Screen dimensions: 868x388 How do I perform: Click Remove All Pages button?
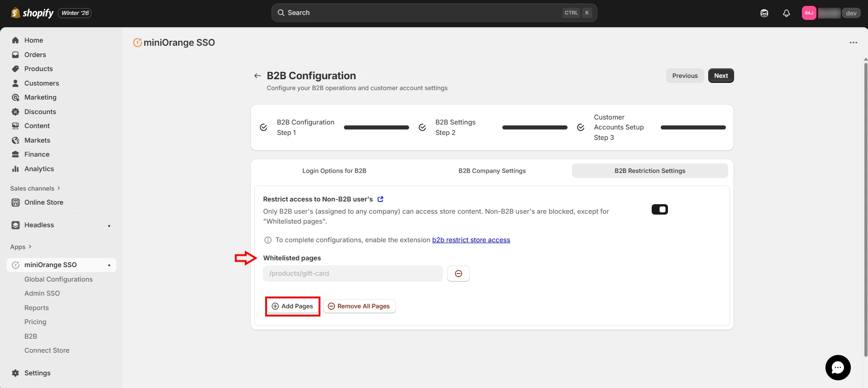tap(359, 306)
